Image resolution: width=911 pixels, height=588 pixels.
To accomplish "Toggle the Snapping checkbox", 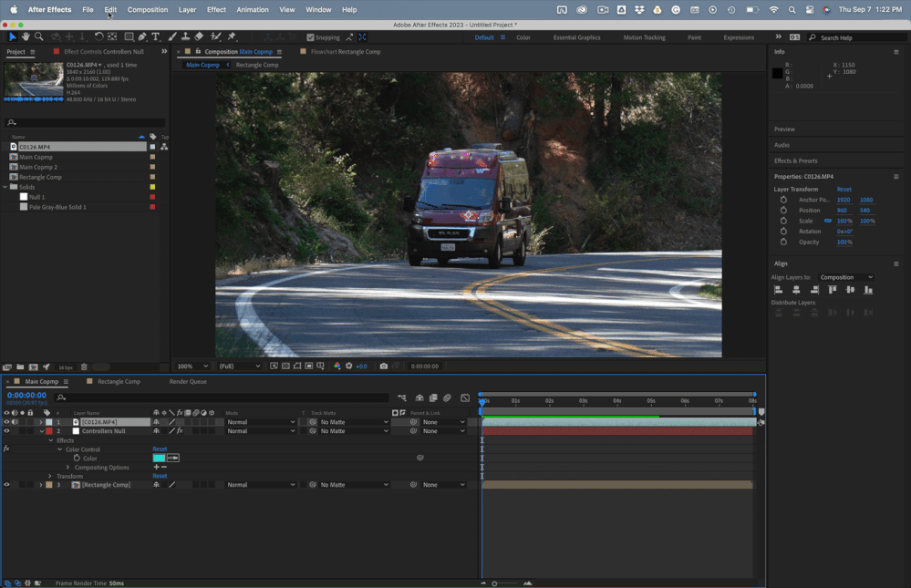I will (311, 37).
